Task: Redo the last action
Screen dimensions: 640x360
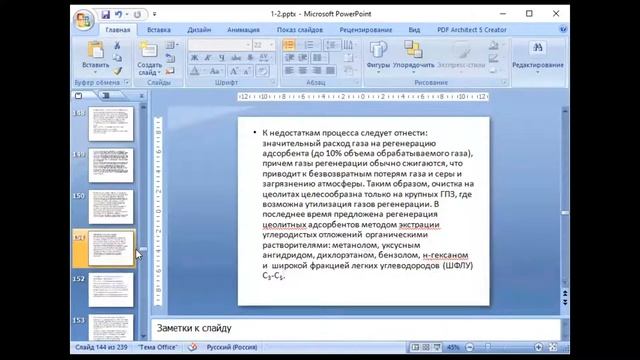Action: tap(137, 15)
